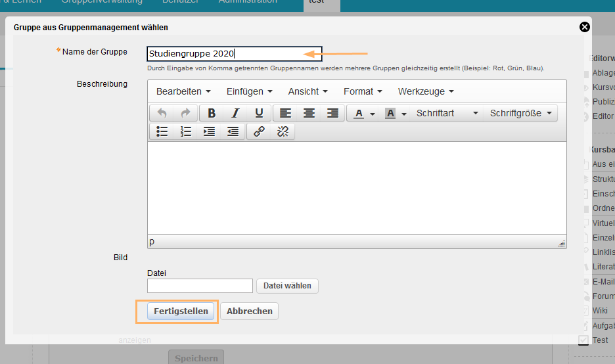Toggle italic formatting button

pos(235,113)
